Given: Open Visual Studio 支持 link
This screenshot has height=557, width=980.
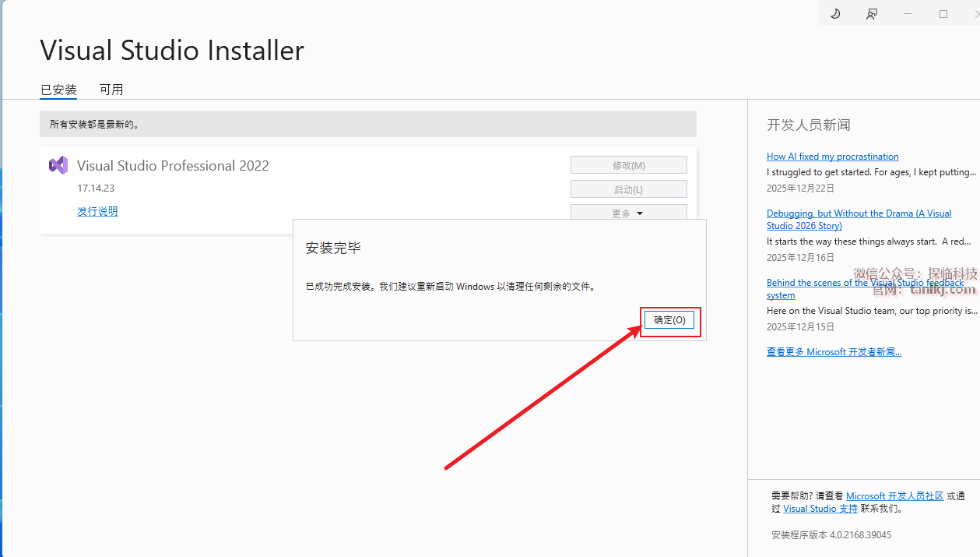Looking at the screenshot, I should (820, 509).
